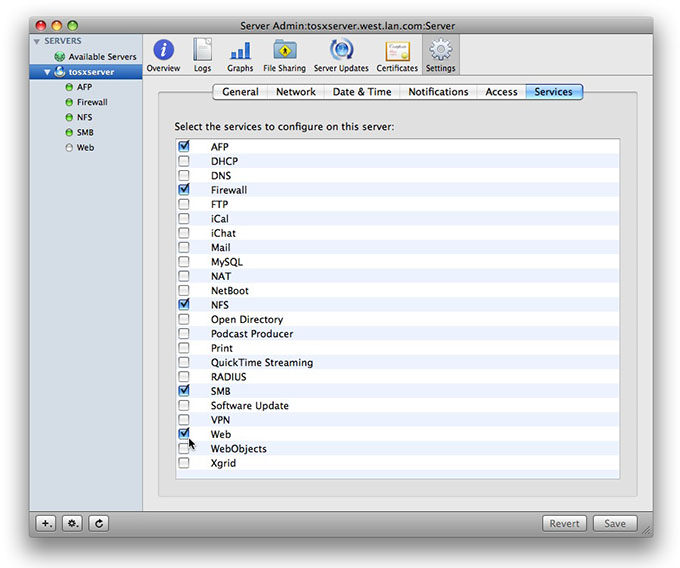This screenshot has height=568, width=680.
Task: Select NFS label in the sidebar
Action: 85,118
